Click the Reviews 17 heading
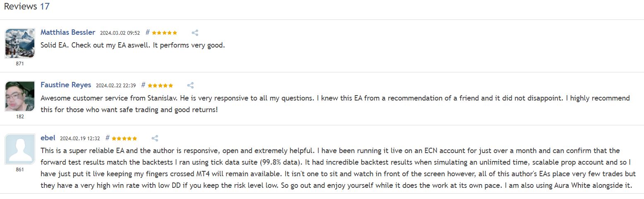Viewport: 644px width, 199px height. [x=27, y=7]
